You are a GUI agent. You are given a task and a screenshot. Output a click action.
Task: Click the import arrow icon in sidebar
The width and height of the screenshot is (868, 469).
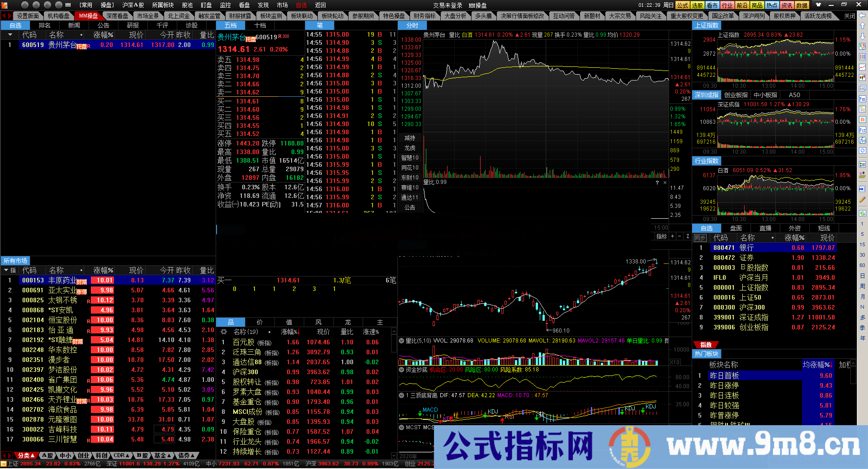(863, 189)
